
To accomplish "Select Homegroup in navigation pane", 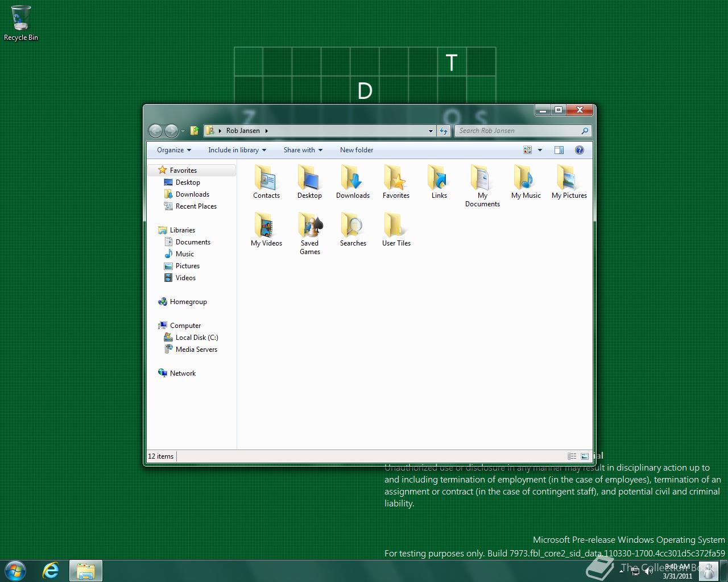I will 188,302.
